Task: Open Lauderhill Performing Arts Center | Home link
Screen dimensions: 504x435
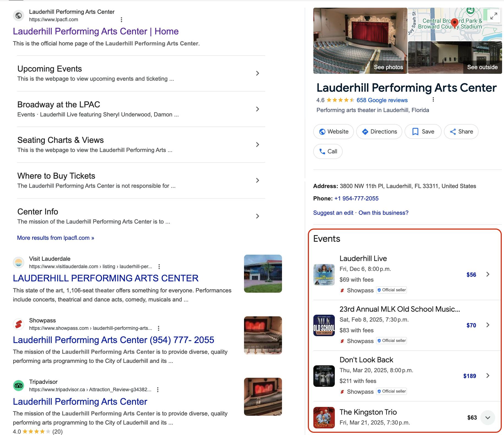Action: 96,31
